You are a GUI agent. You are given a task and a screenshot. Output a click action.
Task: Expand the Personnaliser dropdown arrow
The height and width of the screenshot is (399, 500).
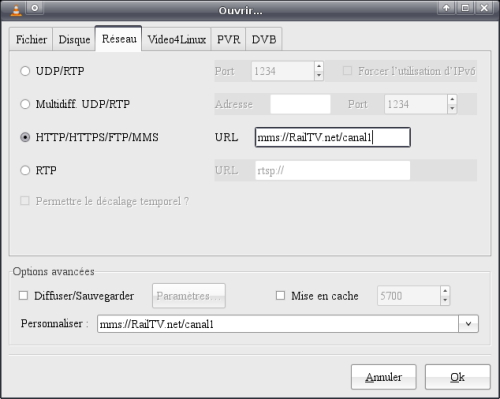pos(468,324)
